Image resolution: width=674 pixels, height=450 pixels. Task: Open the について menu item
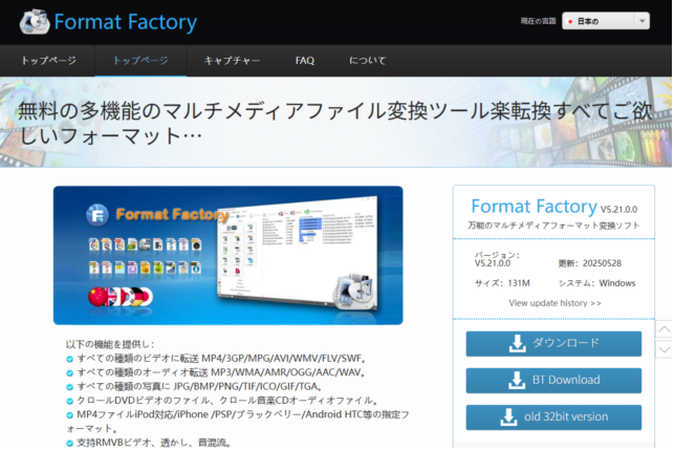(x=368, y=61)
